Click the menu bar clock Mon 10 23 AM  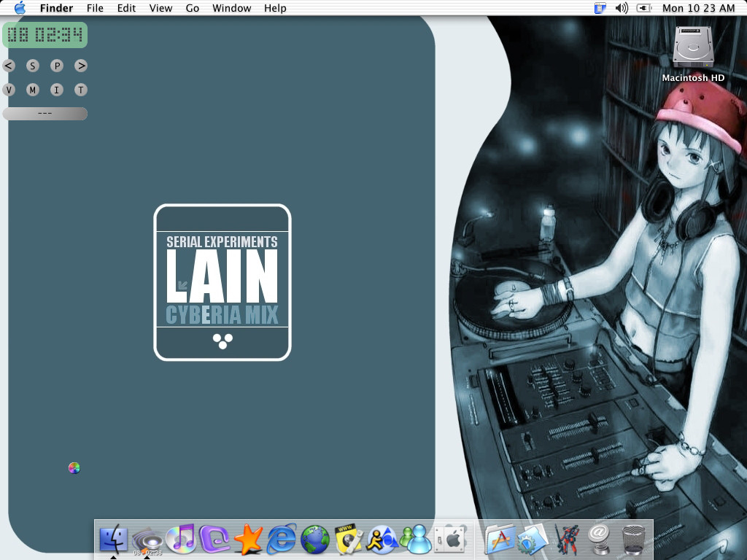698,8
